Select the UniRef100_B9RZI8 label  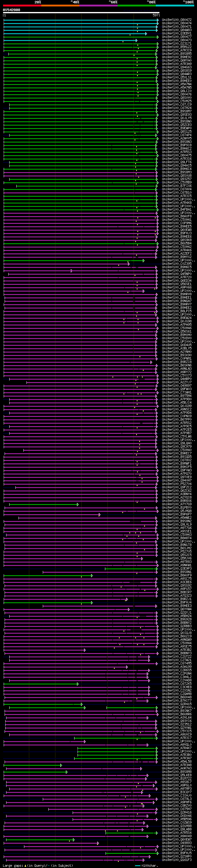point(177,362)
